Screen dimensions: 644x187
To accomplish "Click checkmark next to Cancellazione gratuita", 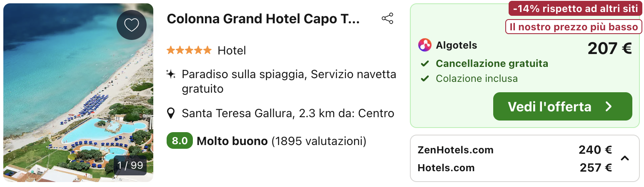I will pyautogui.click(x=425, y=64).
